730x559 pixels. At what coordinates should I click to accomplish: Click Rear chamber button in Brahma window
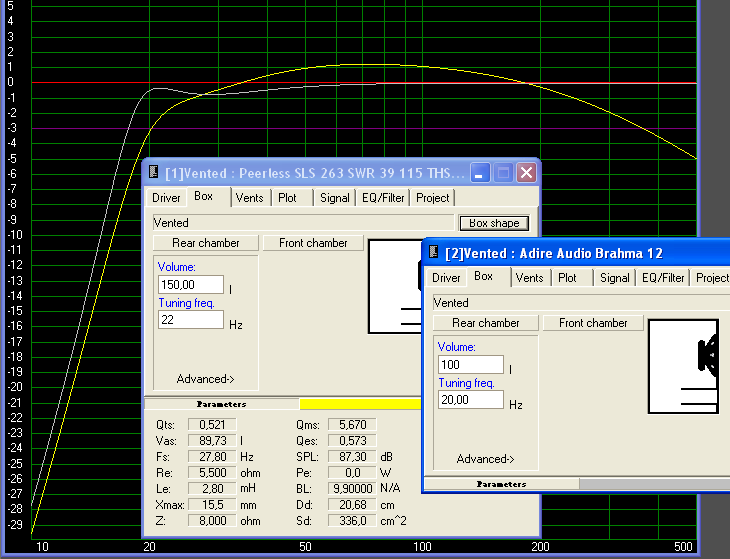486,323
